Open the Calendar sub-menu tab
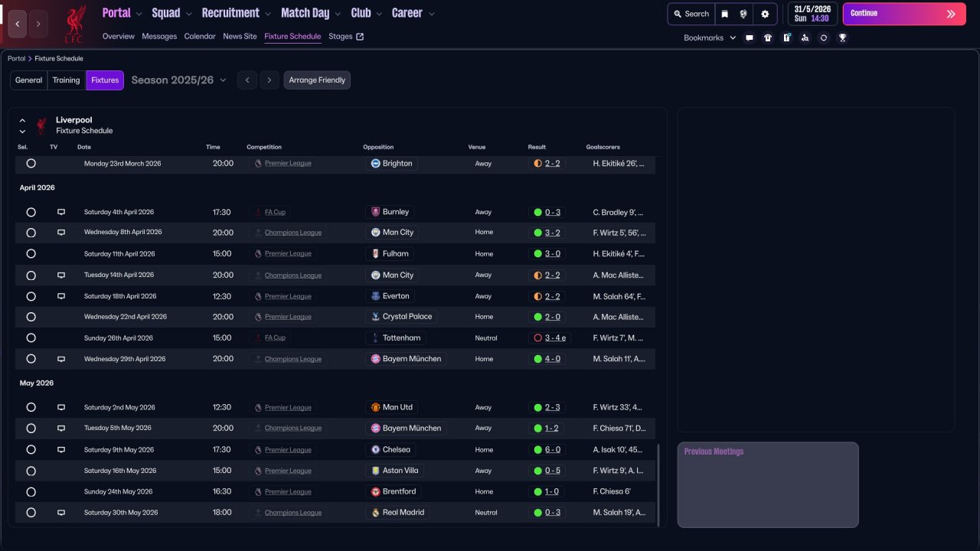Screen dimensions: 980x551 (200, 36)
